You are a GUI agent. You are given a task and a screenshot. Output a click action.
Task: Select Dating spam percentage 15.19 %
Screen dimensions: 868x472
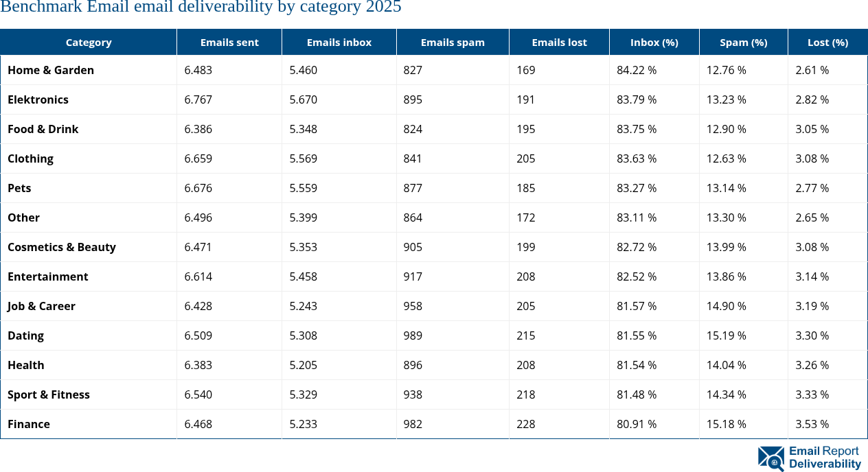(727, 335)
